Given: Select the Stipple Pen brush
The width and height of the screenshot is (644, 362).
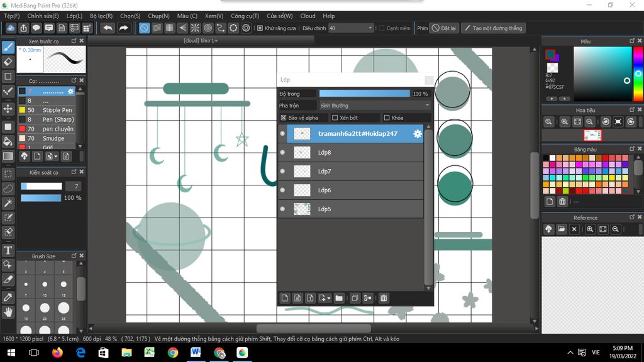Looking at the screenshot, I should [x=46, y=110].
